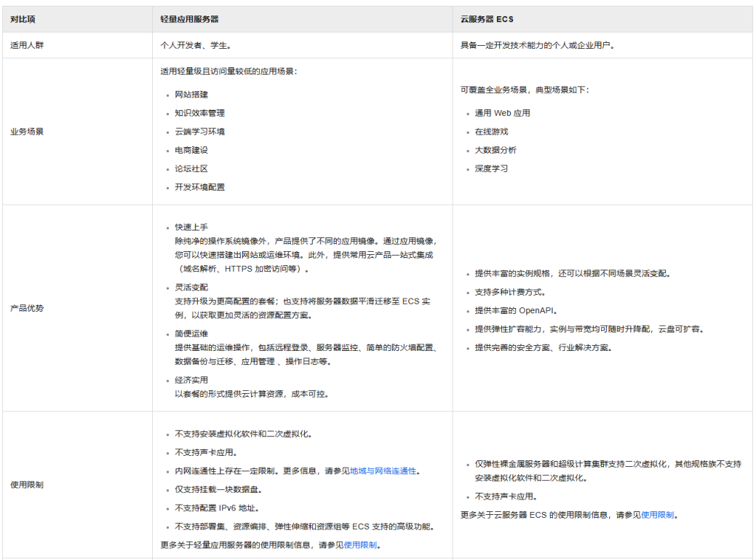This screenshot has width=756, height=560.
Task: Click the 使用限制 row label
Action: click(27, 485)
